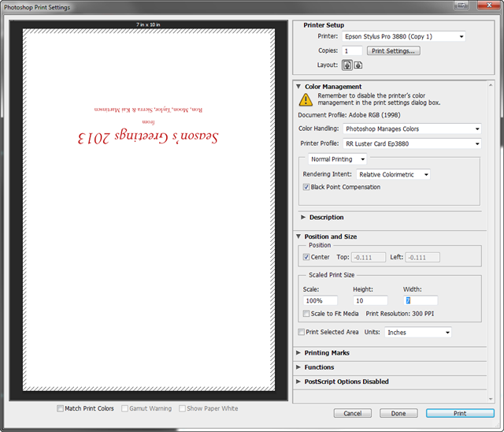Click the color management warning icon
Image resolution: width=504 pixels, height=432 pixels.
(306, 99)
